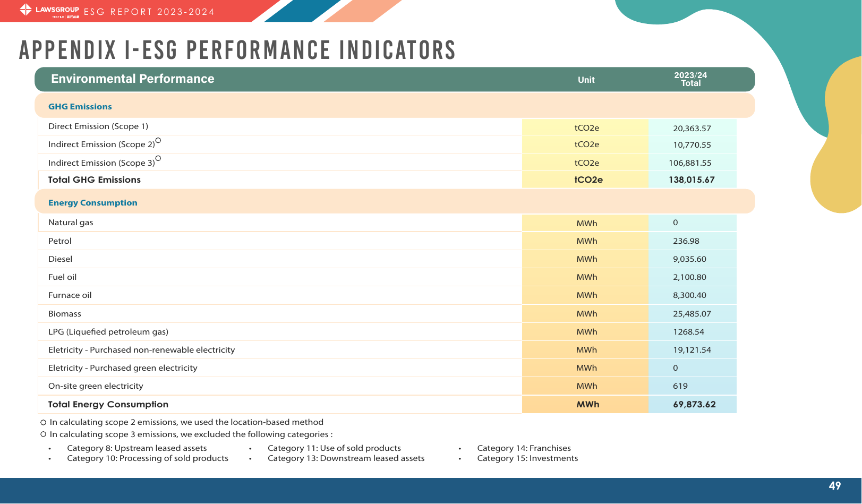This screenshot has width=862, height=504.
Task: Click the bold tCO2e unit in total row
Action: coord(588,180)
